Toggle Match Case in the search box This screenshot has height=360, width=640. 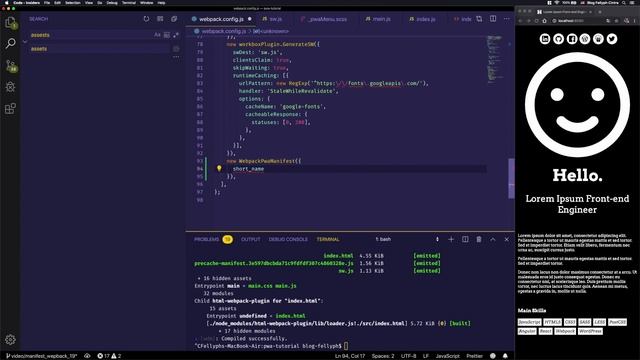pyautogui.click(x=158, y=35)
